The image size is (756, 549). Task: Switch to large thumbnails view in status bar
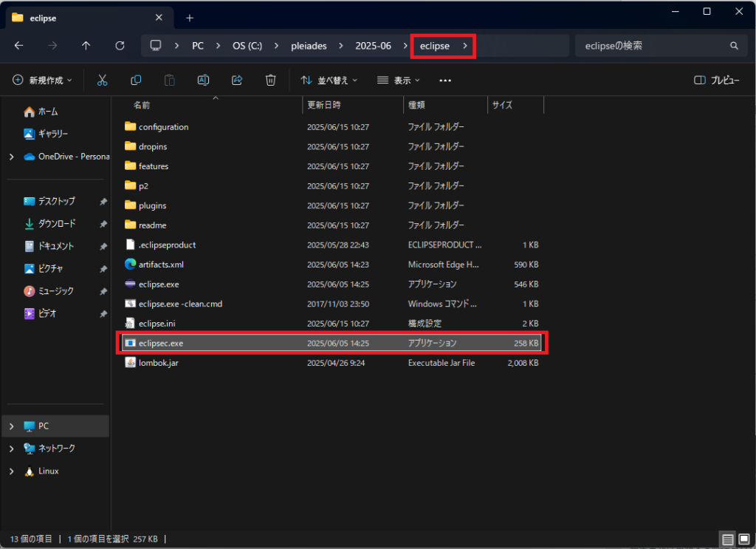(x=743, y=539)
